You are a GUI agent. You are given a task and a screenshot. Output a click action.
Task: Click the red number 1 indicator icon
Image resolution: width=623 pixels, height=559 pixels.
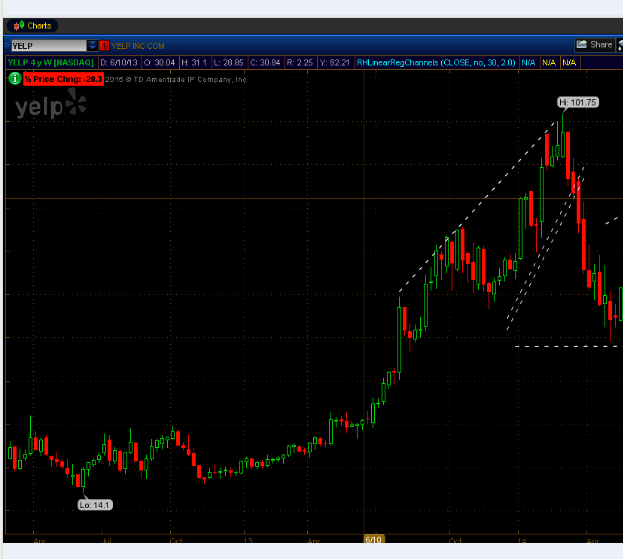coord(104,46)
